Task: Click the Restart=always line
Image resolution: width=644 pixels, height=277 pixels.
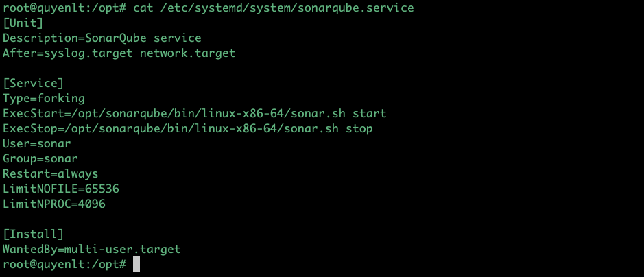Action: click(51, 174)
